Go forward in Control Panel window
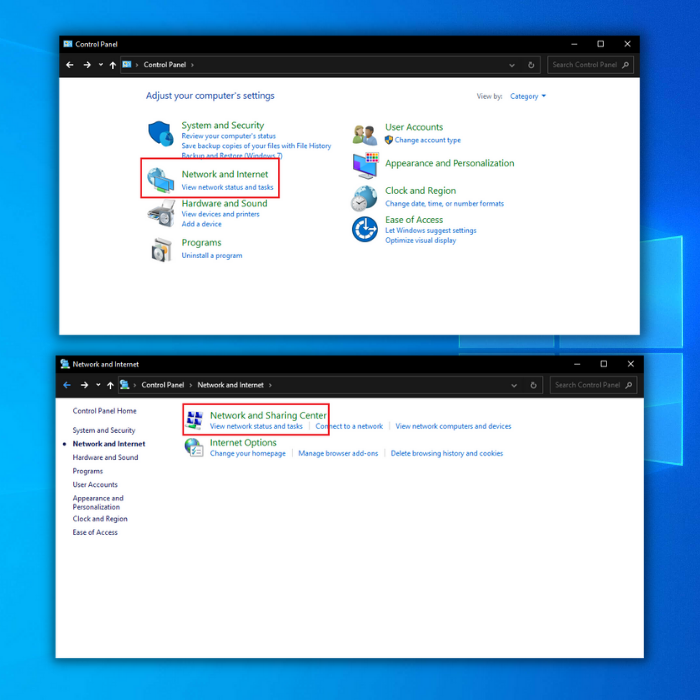Image resolution: width=700 pixels, height=700 pixels. pos(87,65)
